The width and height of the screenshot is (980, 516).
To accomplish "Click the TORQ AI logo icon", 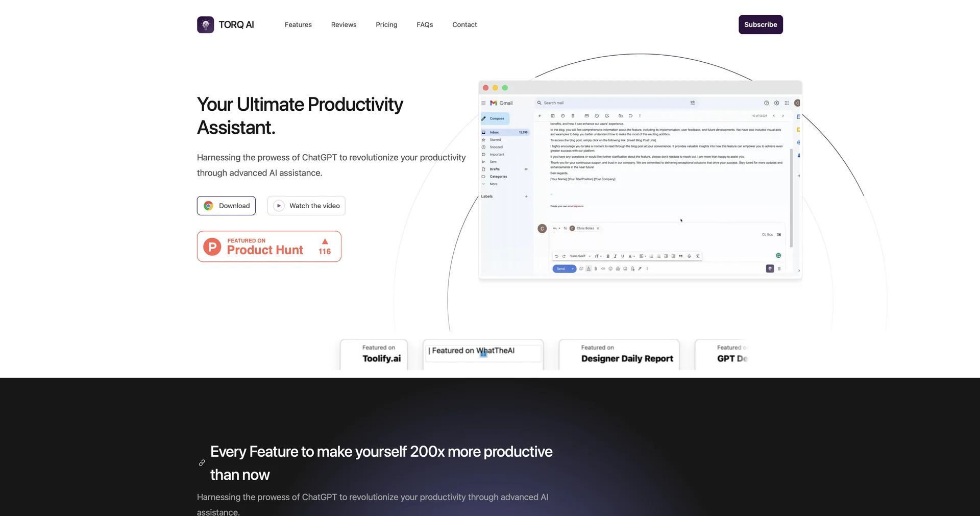I will (x=205, y=24).
